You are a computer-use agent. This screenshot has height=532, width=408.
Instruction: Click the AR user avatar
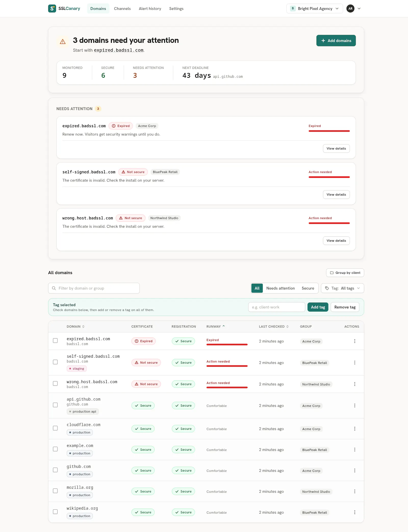(x=350, y=8)
